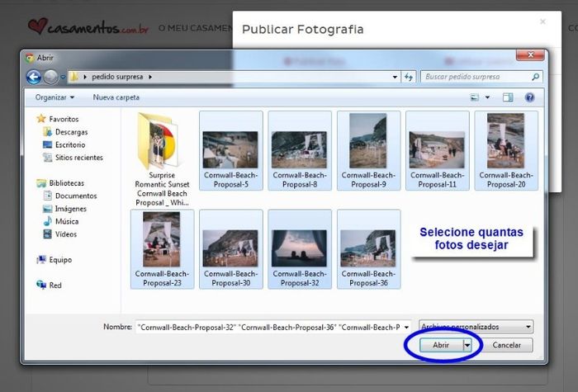The image size is (578, 392).
Task: Select the Surprise Romantic Sunset folder
Action: tap(162, 159)
